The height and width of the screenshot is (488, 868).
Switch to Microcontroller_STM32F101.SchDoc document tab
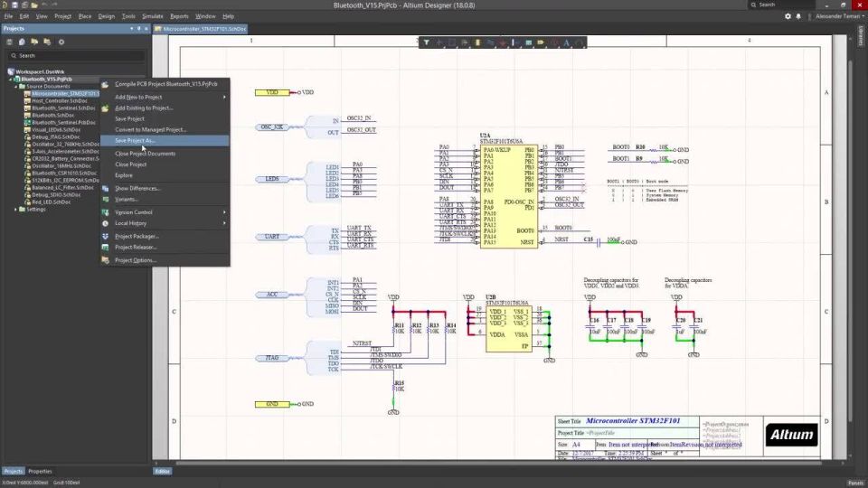(201, 29)
